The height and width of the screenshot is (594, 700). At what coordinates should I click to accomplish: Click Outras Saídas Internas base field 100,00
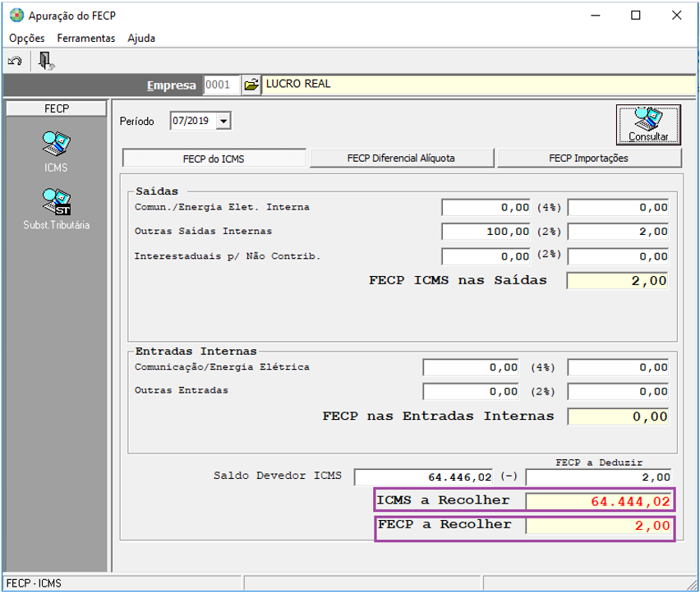coord(486,232)
